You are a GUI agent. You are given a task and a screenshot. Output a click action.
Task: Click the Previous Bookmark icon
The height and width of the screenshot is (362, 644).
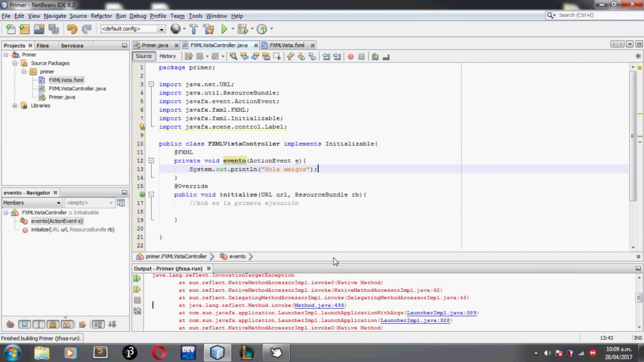290,56
